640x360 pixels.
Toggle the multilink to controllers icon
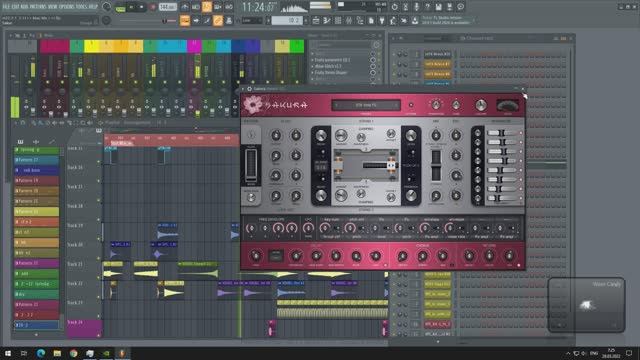pos(229,20)
